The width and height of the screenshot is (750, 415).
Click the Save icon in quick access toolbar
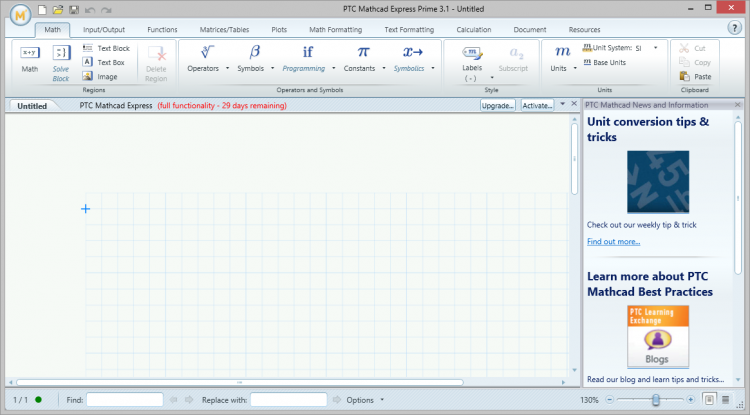click(x=73, y=9)
